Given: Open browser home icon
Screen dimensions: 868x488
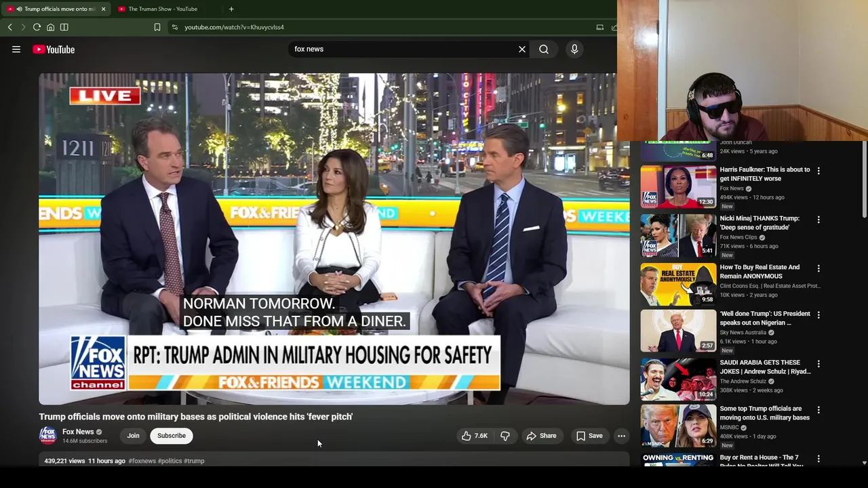Looking at the screenshot, I should tap(50, 27).
